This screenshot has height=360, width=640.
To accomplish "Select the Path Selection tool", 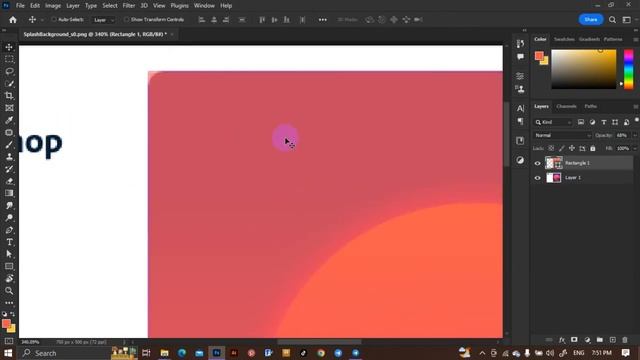I will (x=9, y=254).
